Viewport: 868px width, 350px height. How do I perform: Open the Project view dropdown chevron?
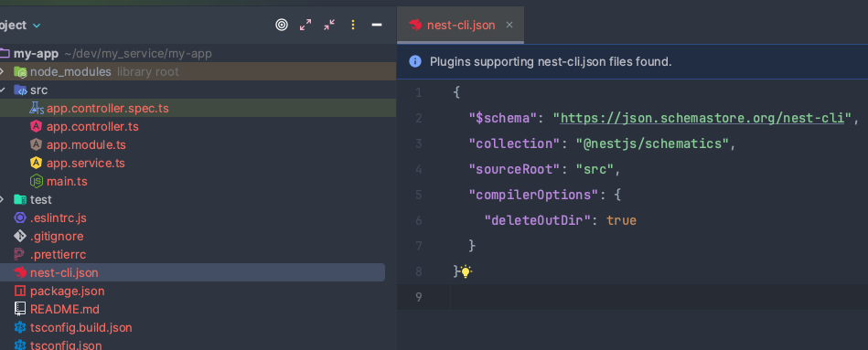[37, 26]
